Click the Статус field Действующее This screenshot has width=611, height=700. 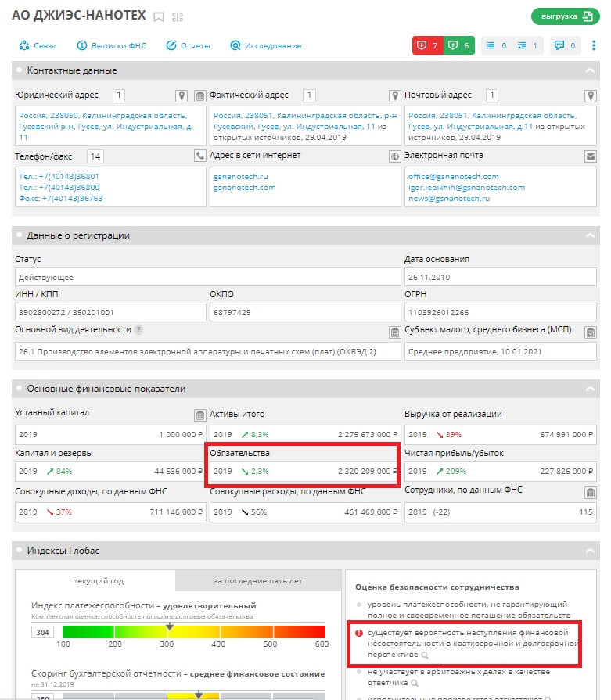[207, 277]
